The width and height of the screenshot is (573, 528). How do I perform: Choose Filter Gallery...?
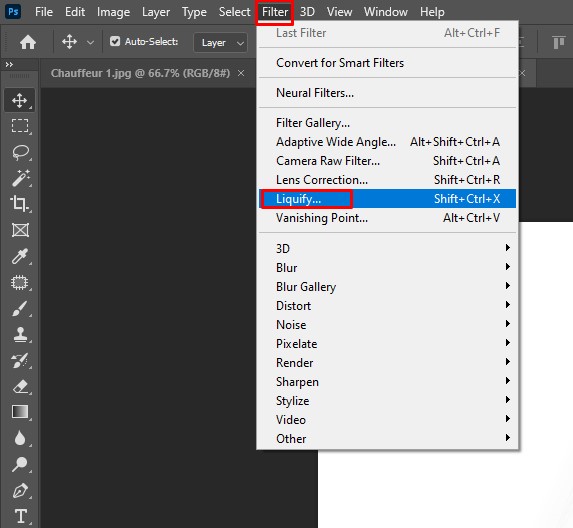tap(387, 123)
